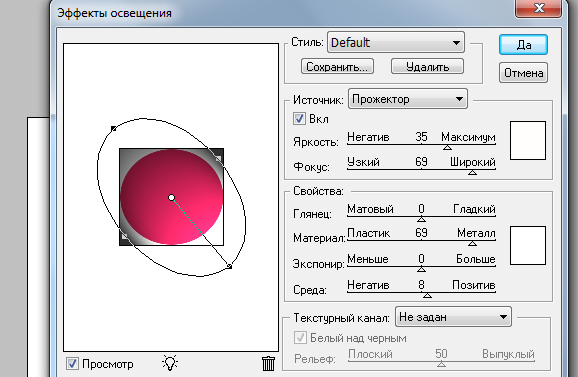The width and height of the screenshot is (578, 377).
Task: Click the lower-left ellipse handle near image corner
Action: pos(125,236)
